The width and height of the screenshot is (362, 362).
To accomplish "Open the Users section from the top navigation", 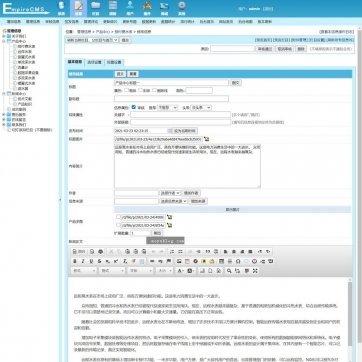I will (130, 8).
